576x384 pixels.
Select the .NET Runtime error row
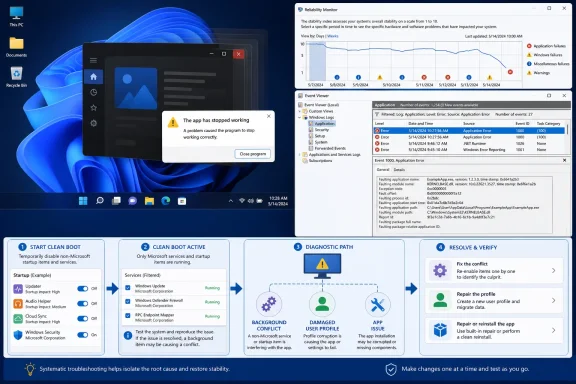[x=469, y=143]
